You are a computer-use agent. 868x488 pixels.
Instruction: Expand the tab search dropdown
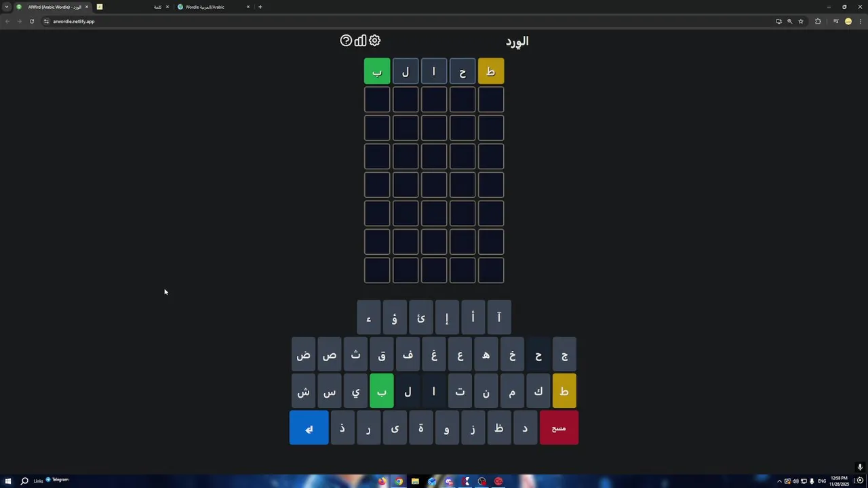(x=7, y=7)
